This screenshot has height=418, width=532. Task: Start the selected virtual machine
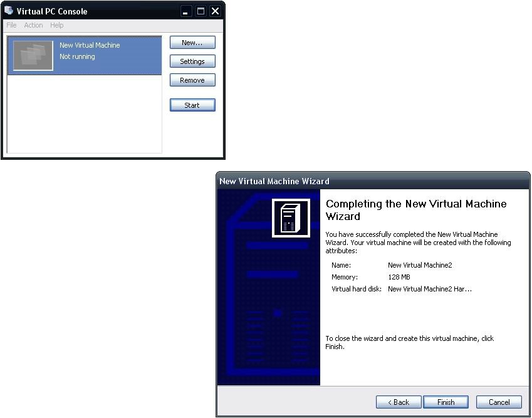coord(192,105)
